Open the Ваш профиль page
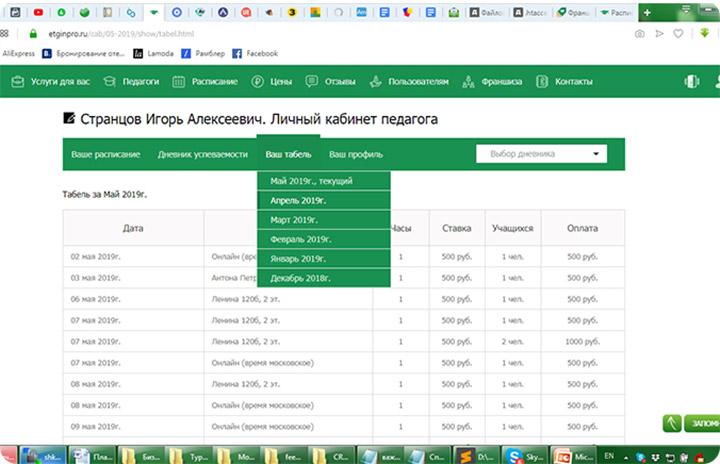This screenshot has height=464, width=720. click(x=356, y=154)
